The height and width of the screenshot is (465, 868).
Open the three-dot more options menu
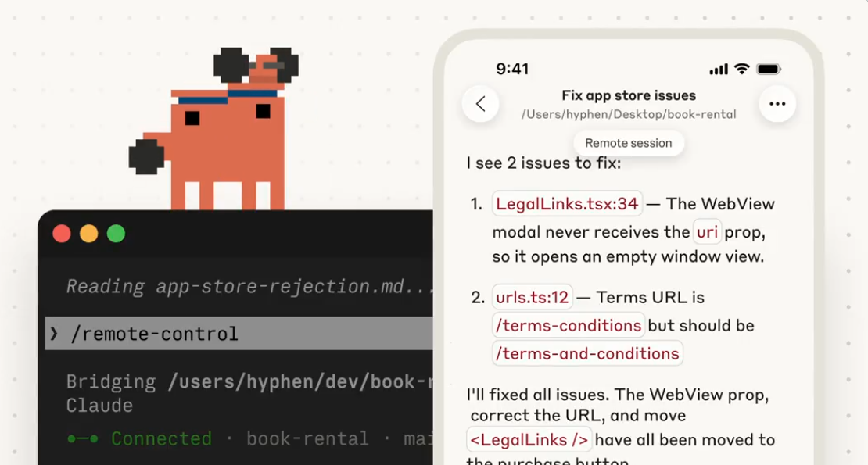[x=777, y=104]
